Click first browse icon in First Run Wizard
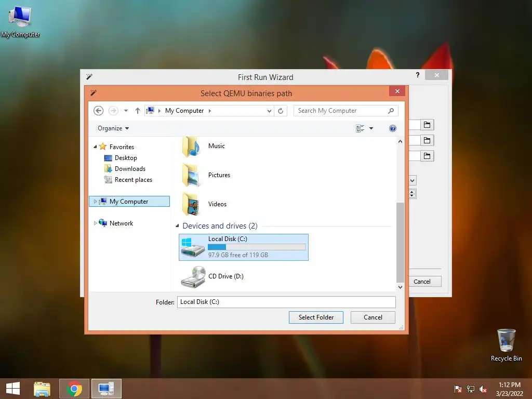Image resolution: width=532 pixels, height=399 pixels. pos(427,125)
